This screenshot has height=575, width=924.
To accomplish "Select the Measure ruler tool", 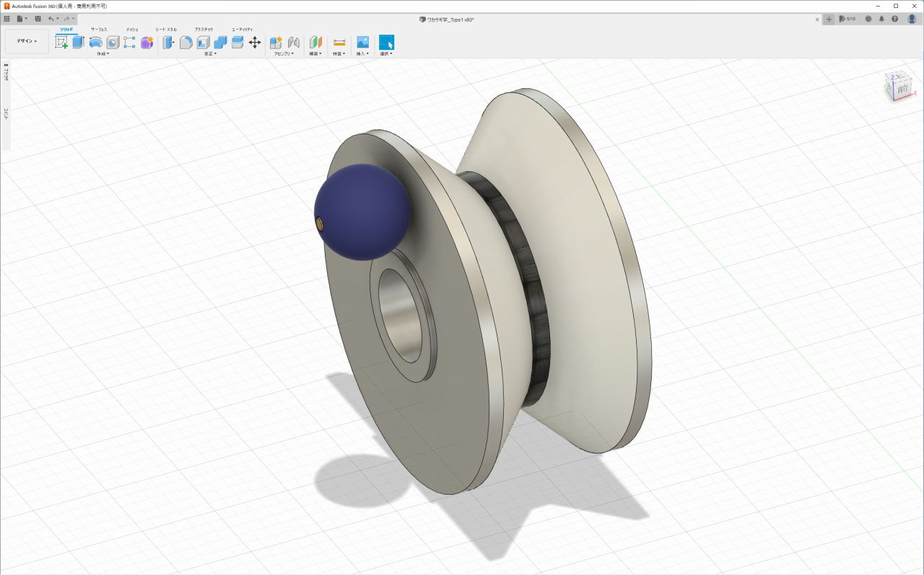I will 339,43.
